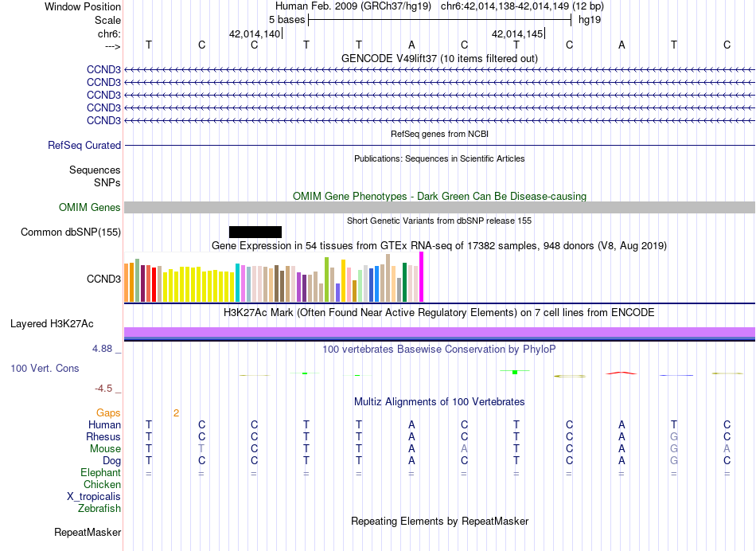Screen dimensions: 756x551
Task: Open the GENCODE V49lift37 track title
Action: click(x=439, y=58)
